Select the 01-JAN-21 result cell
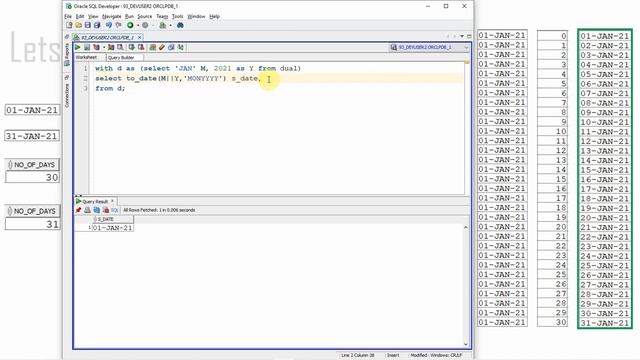 113,228
